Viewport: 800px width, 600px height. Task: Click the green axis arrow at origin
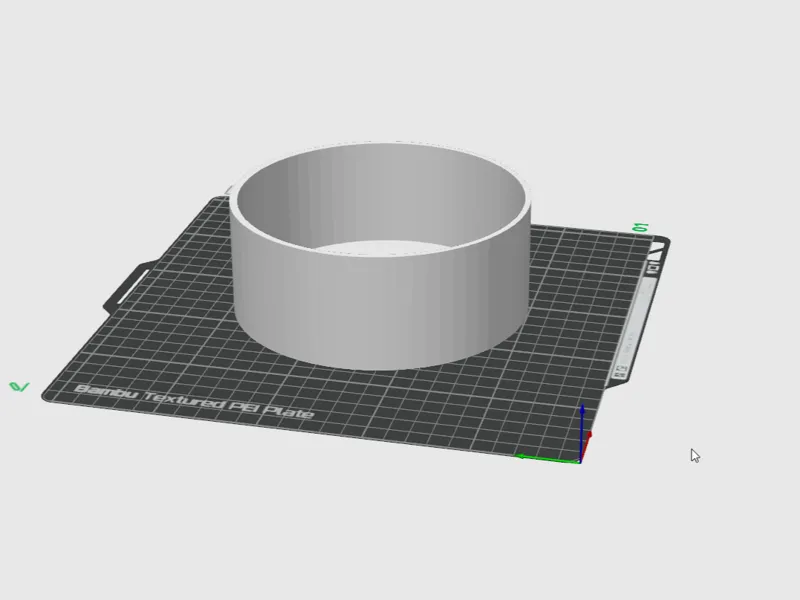(548, 458)
